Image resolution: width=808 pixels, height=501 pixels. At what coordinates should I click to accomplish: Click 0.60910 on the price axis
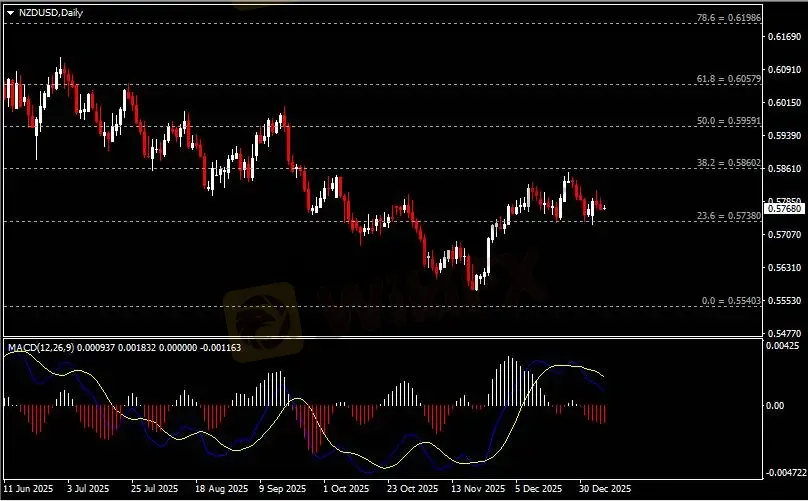785,70
